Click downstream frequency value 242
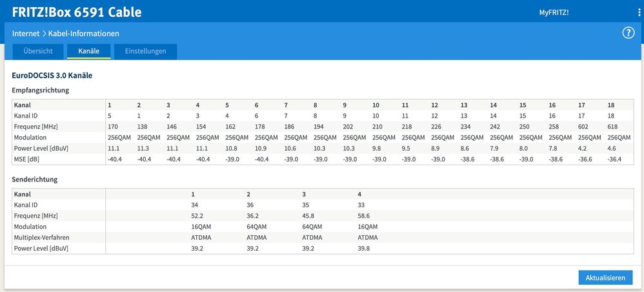644x292 pixels. [495, 127]
